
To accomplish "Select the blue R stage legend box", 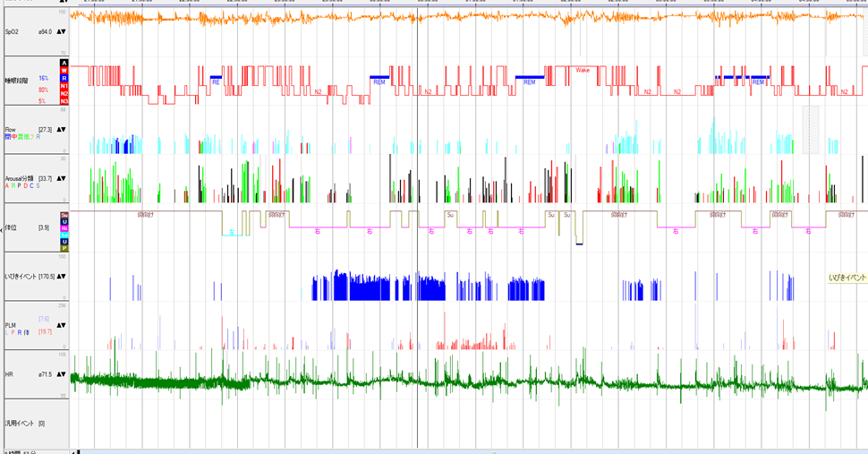I will click(x=64, y=78).
